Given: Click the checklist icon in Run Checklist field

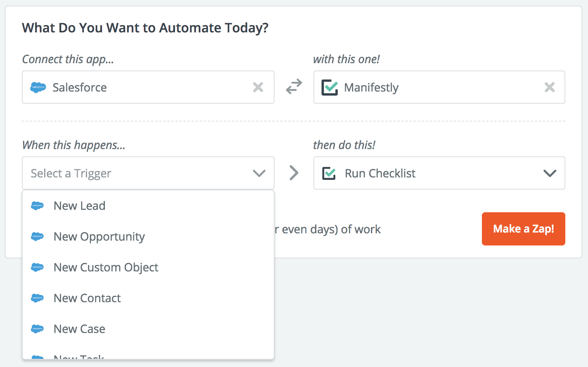Looking at the screenshot, I should tap(329, 173).
